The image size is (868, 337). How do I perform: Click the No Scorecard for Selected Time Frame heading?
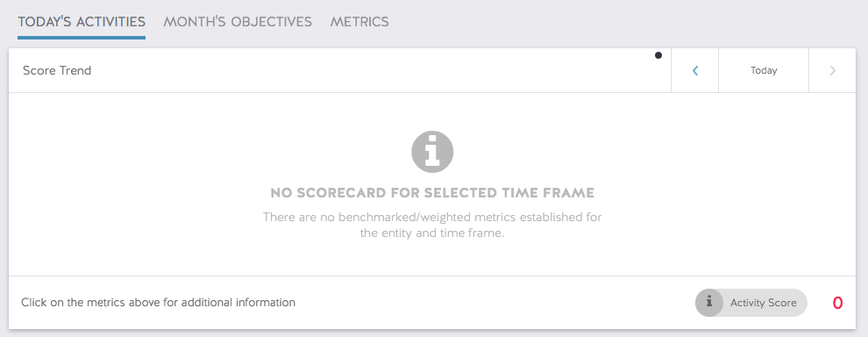[432, 193]
